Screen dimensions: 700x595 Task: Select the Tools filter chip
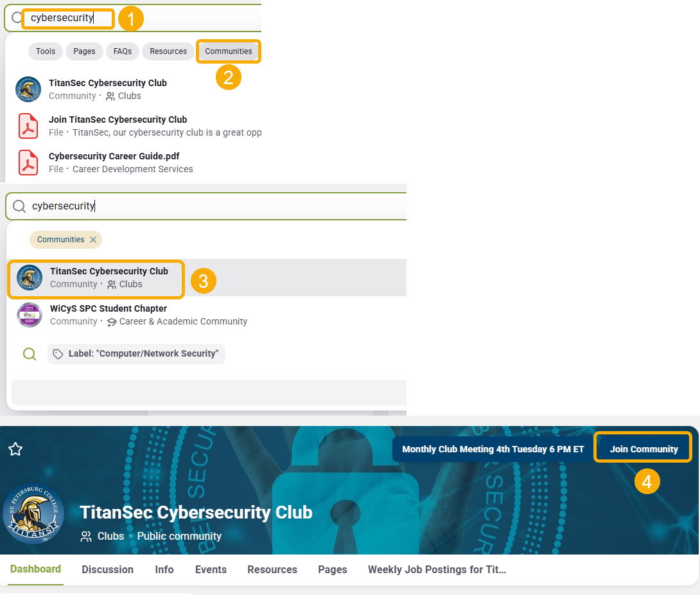click(x=46, y=51)
